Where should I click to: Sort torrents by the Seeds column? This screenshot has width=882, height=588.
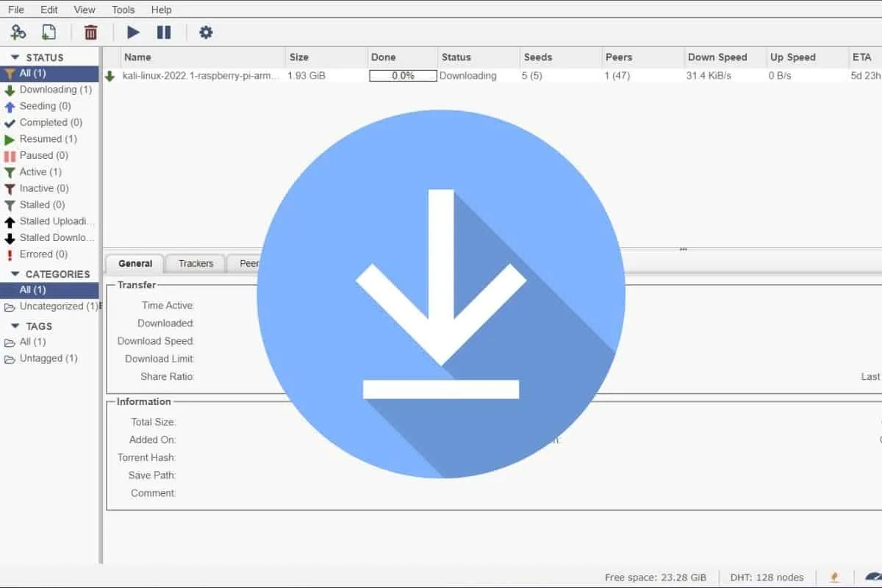click(x=561, y=57)
